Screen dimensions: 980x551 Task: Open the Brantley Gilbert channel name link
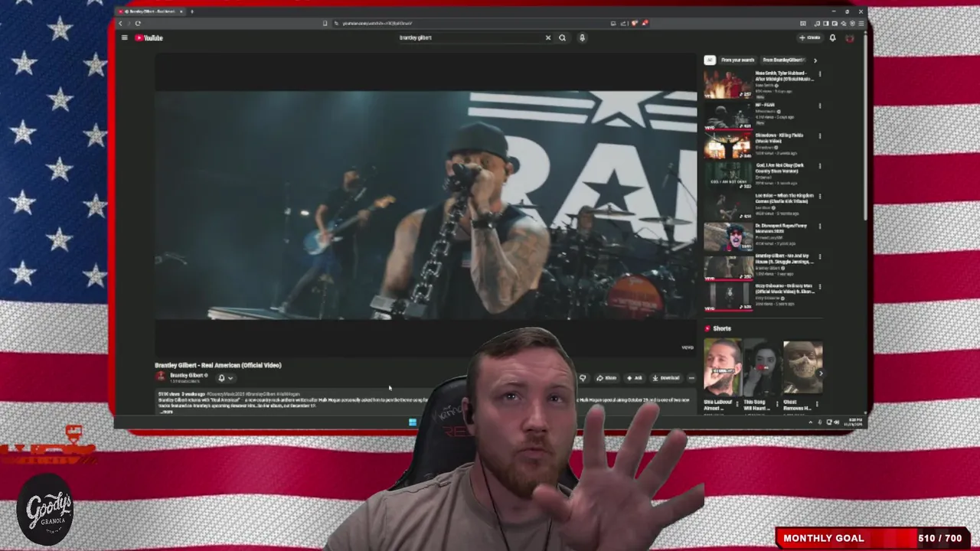186,375
